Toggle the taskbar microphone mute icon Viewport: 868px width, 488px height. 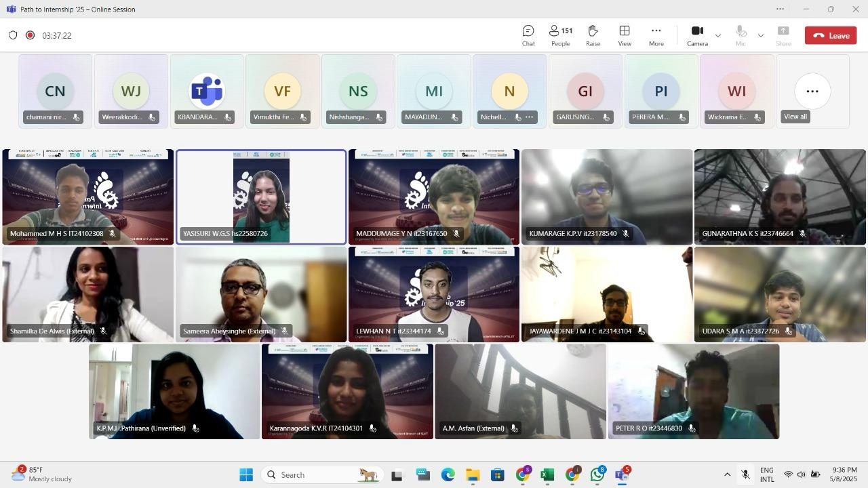click(x=745, y=475)
